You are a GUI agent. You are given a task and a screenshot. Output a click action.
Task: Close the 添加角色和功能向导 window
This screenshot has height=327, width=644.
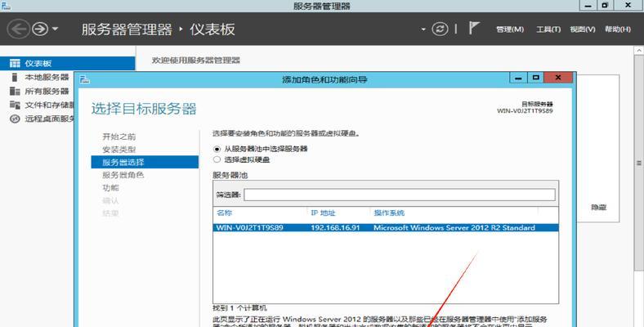[x=558, y=78]
